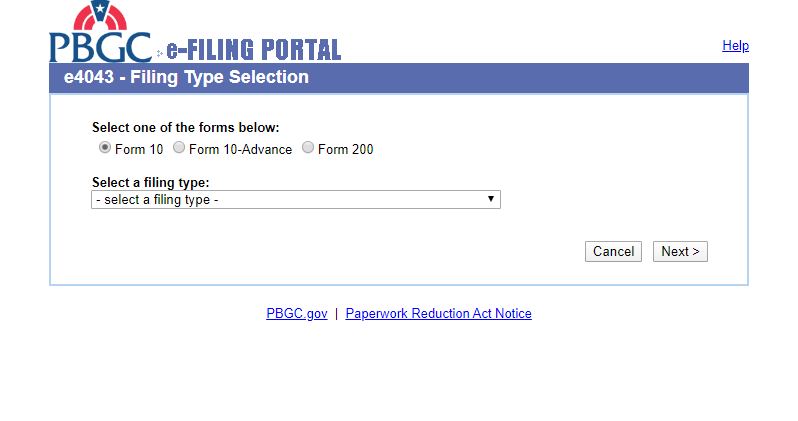The image size is (798, 421).
Task: Click the e-FILING PORTAL banner title
Action: click(253, 49)
